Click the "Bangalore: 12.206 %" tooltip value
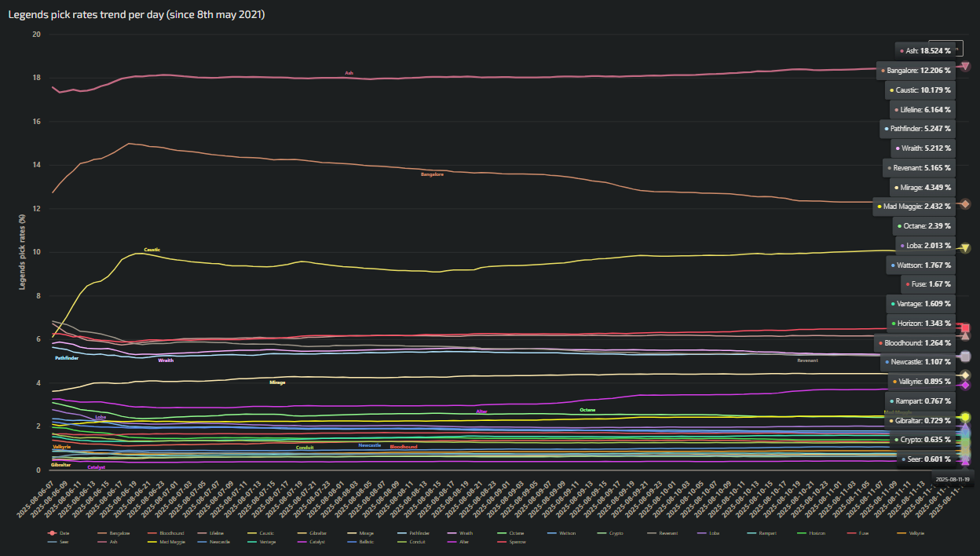Viewport: 980px width, 556px height. [x=916, y=71]
